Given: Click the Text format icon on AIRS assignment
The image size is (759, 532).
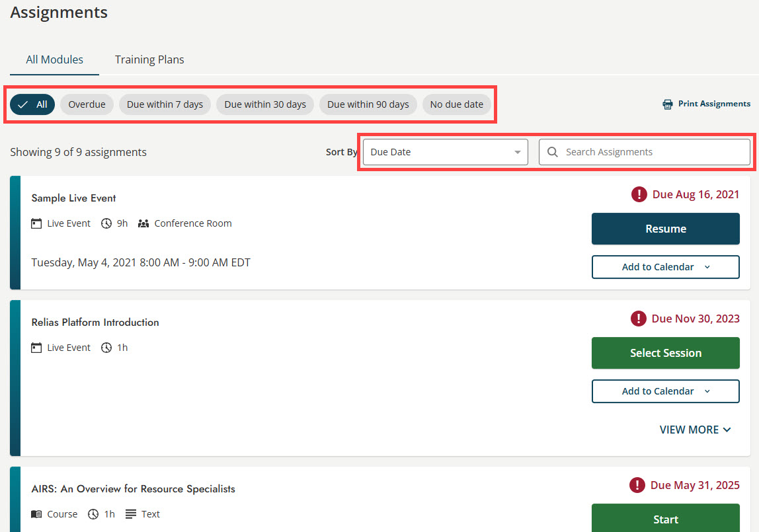Looking at the screenshot, I should 132,513.
